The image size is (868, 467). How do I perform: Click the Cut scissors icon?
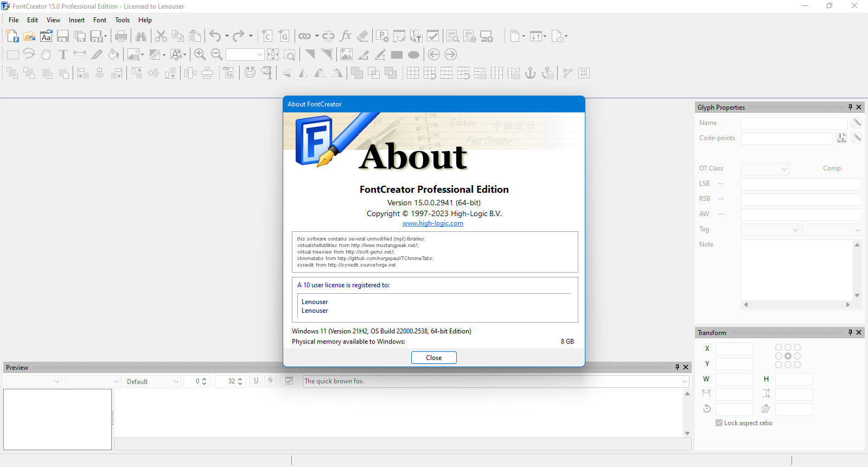(x=161, y=36)
